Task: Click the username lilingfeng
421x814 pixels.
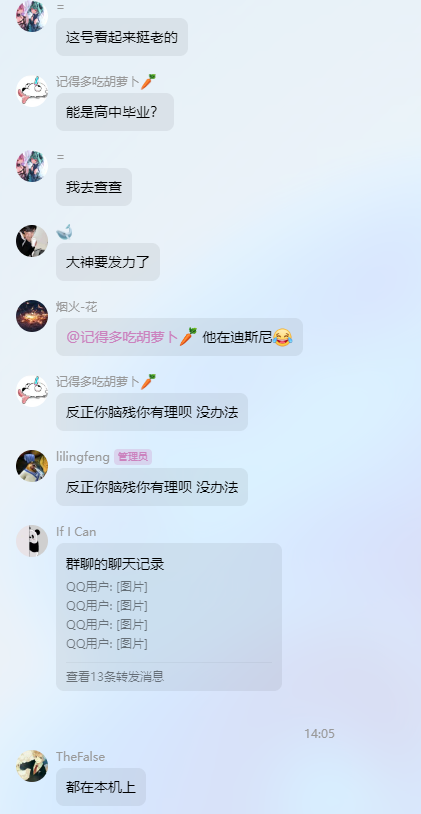Action: 83,457
